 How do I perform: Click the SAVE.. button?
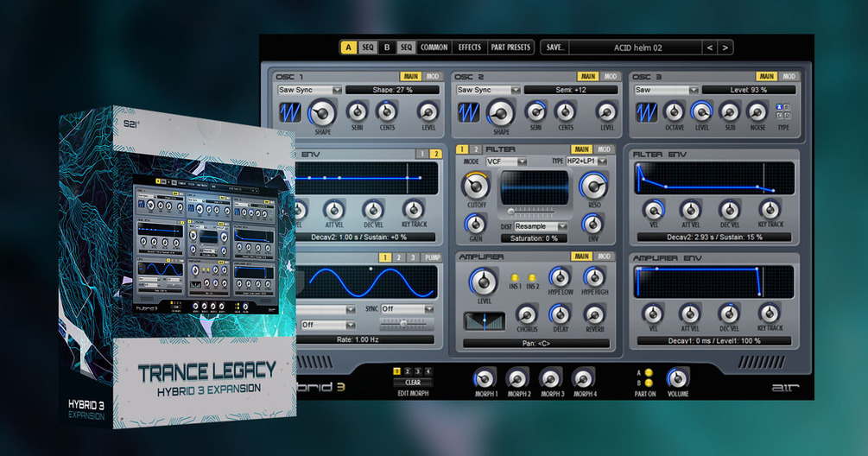coord(554,47)
